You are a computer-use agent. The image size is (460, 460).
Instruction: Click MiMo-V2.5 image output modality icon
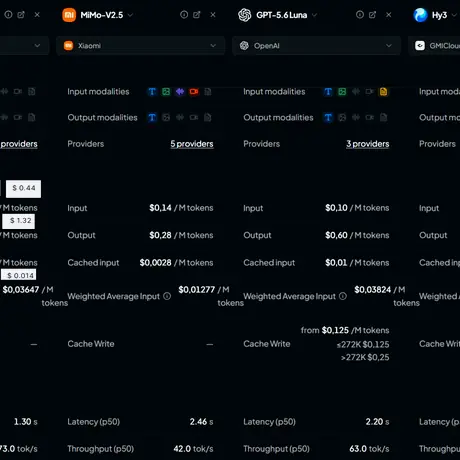(166, 117)
